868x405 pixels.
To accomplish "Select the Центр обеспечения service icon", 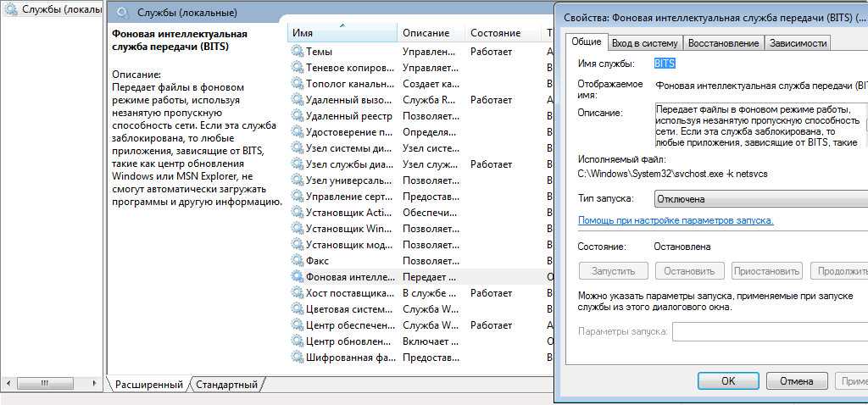I will [x=298, y=325].
